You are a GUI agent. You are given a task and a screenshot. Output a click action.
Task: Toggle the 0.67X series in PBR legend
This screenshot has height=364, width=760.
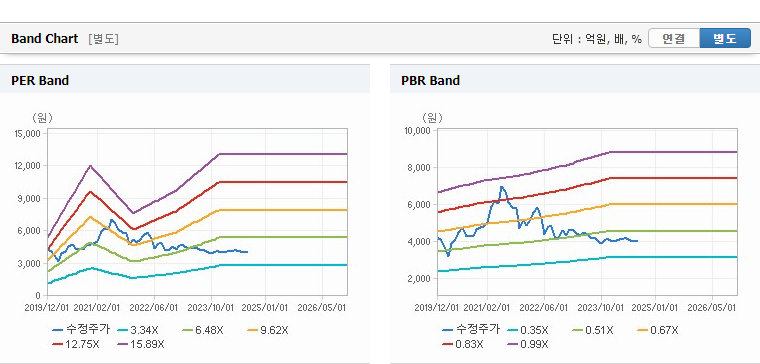point(657,330)
